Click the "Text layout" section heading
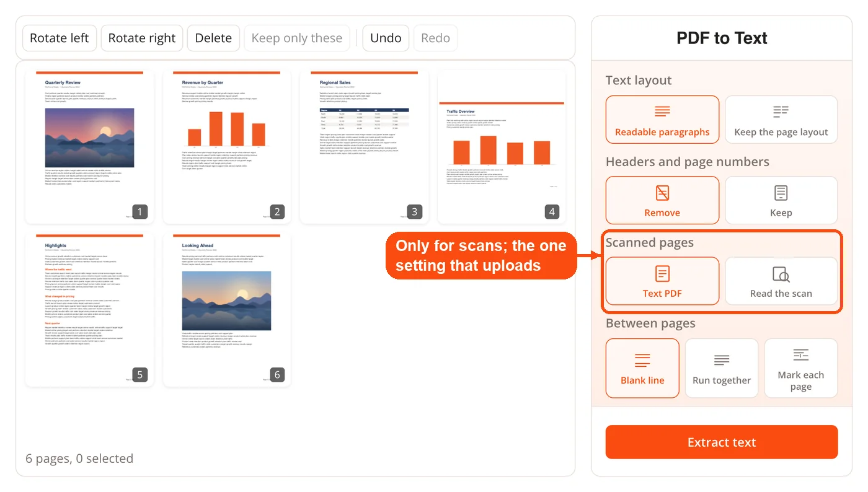The width and height of the screenshot is (868, 492). click(x=639, y=81)
